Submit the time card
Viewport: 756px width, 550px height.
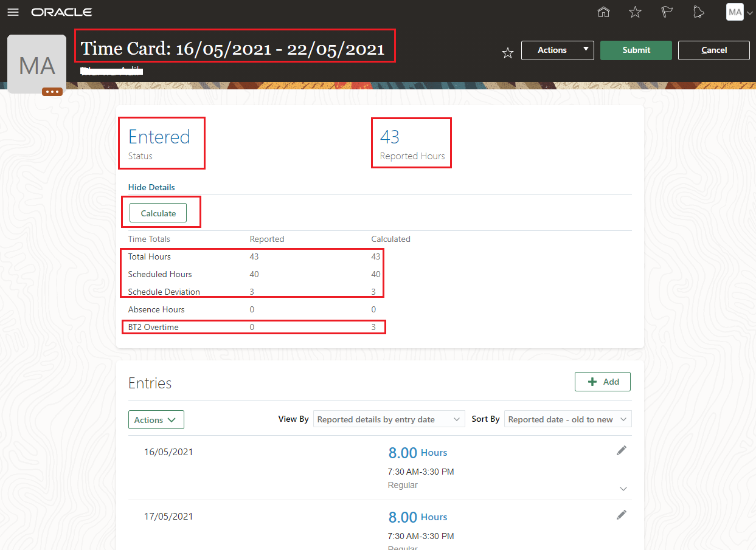tap(636, 50)
